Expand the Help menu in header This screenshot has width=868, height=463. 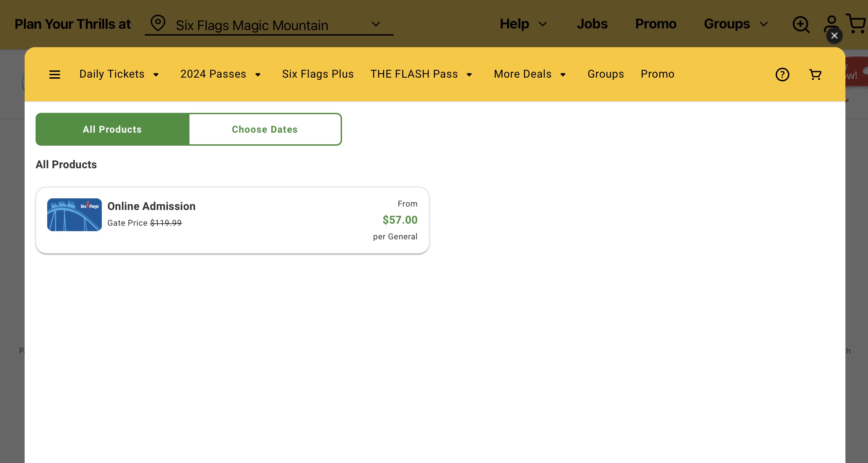[523, 24]
